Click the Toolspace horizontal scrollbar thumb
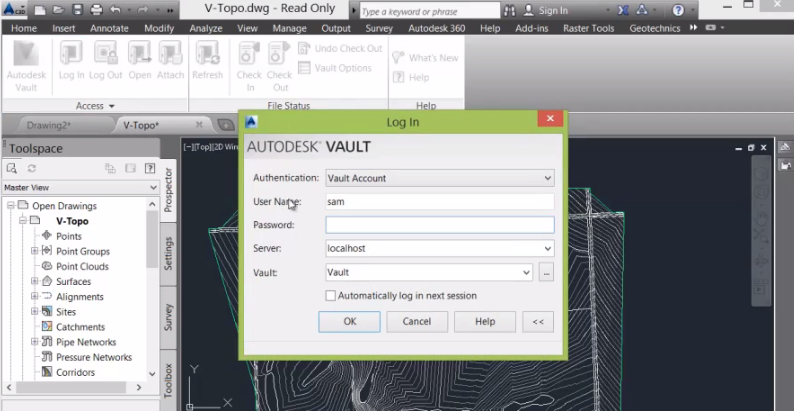The width and height of the screenshot is (794, 411). tap(71, 387)
